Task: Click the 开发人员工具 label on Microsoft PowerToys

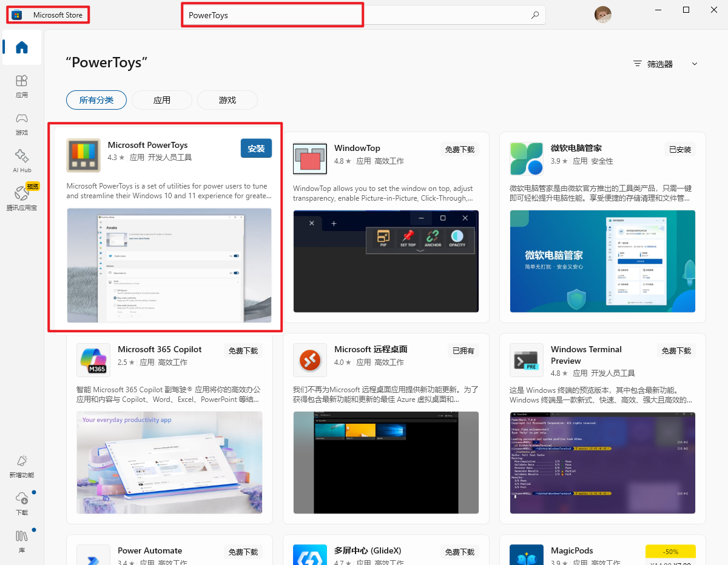Action: [170, 157]
